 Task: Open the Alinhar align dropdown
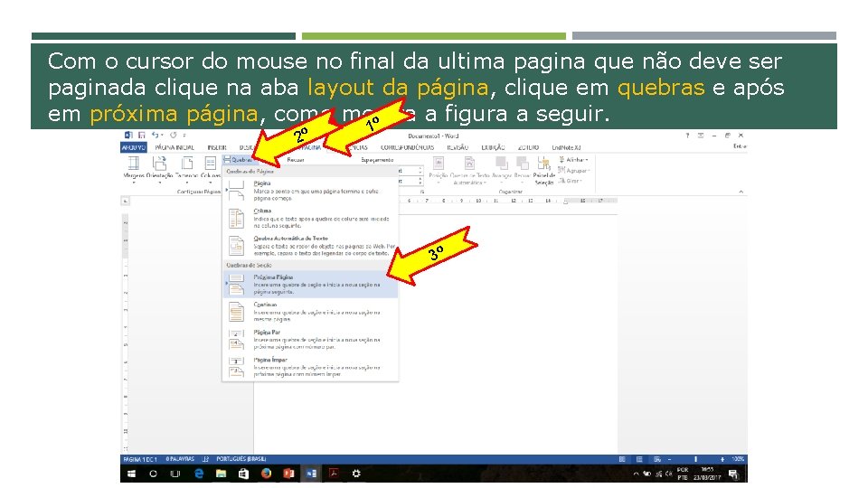(573, 159)
